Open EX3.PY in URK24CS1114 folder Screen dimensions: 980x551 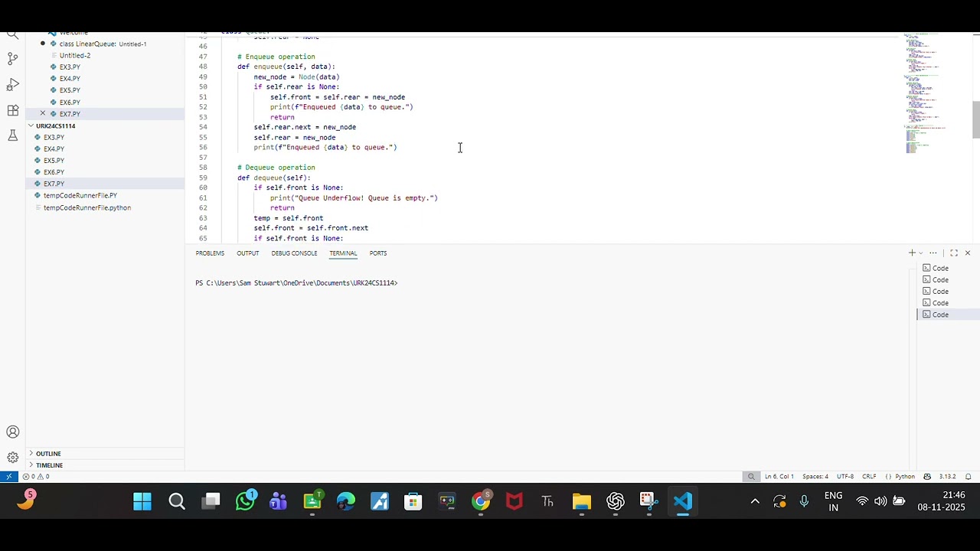point(54,137)
